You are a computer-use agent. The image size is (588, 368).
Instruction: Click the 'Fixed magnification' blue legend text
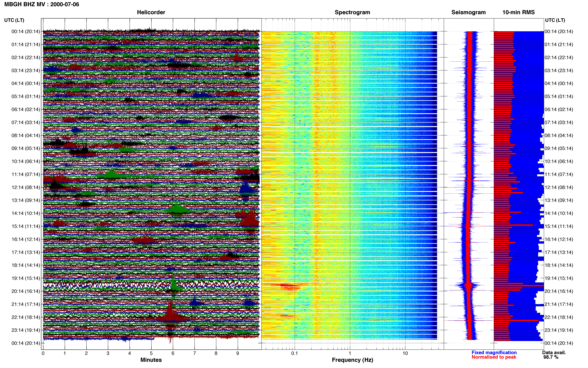494,352
